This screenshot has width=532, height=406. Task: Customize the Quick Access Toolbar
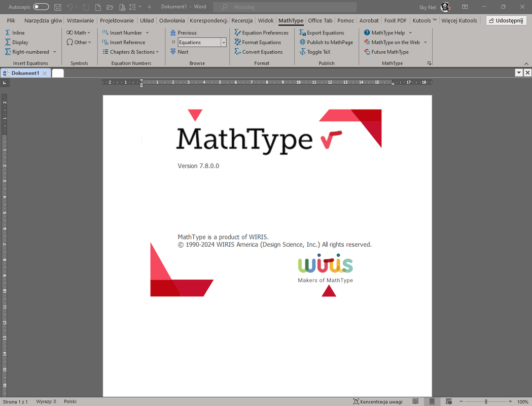[149, 7]
